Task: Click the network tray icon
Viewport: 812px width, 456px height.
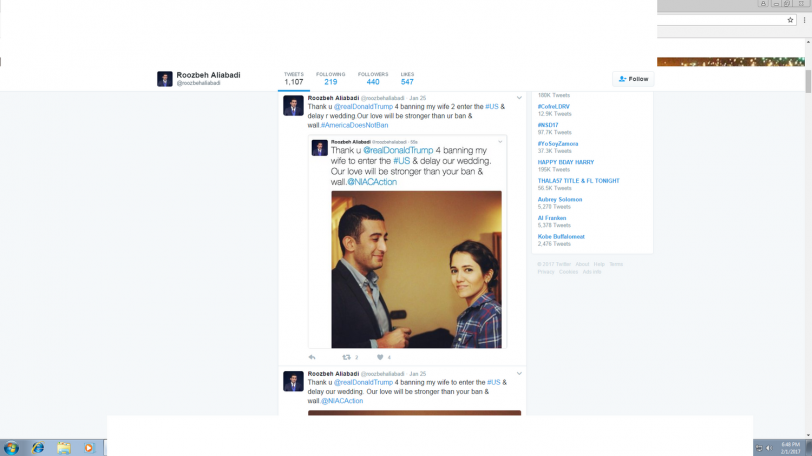Action: (x=759, y=448)
